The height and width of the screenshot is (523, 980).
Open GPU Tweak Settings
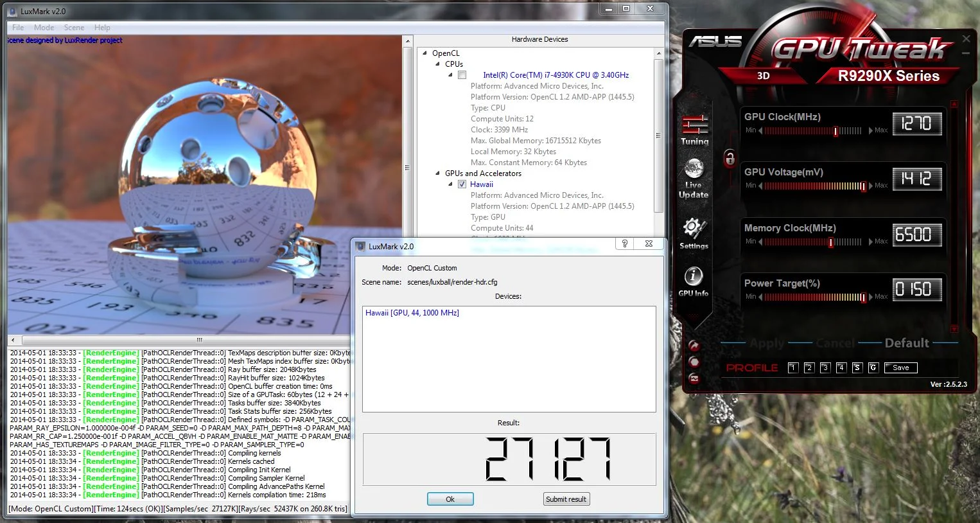694,233
